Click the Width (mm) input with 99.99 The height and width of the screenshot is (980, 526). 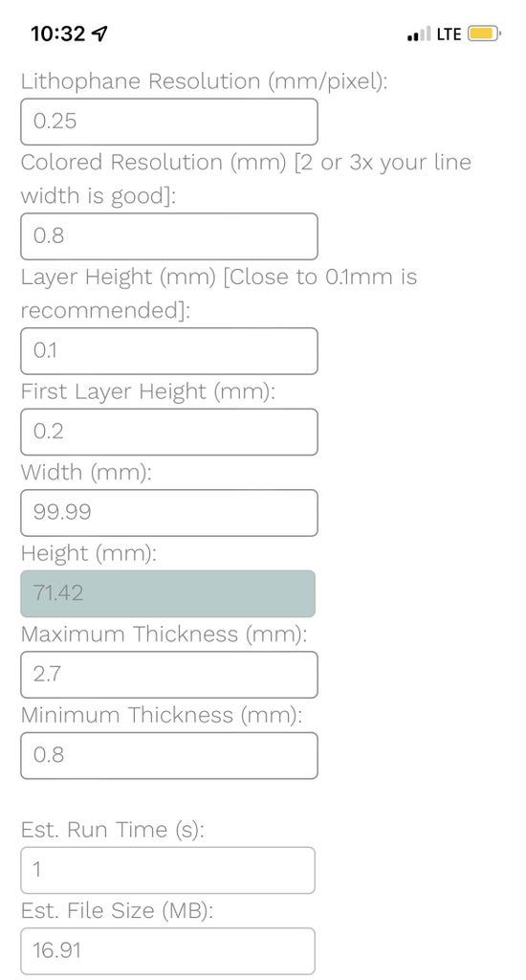tap(168, 513)
